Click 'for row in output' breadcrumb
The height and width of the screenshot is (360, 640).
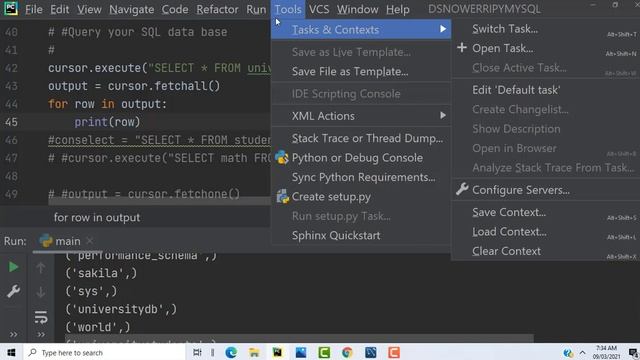tap(97, 218)
